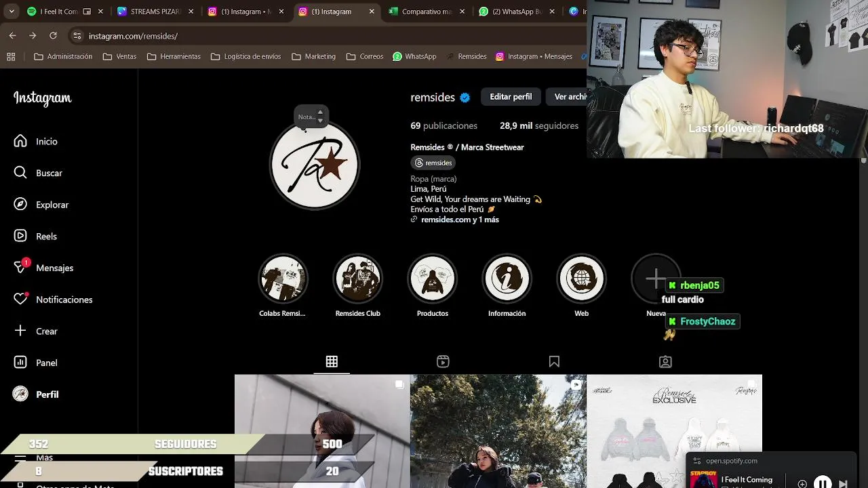Open the 28,9 mil seguidores list
Image resolution: width=868 pixels, height=488 pixels.
coord(539,125)
